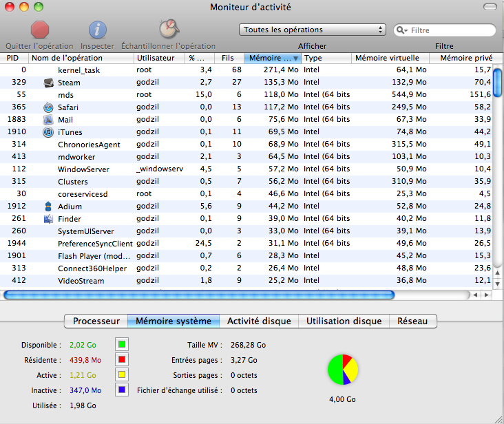The height and width of the screenshot is (424, 504).
Task: Switch to the Activité disque tab
Action: click(259, 321)
